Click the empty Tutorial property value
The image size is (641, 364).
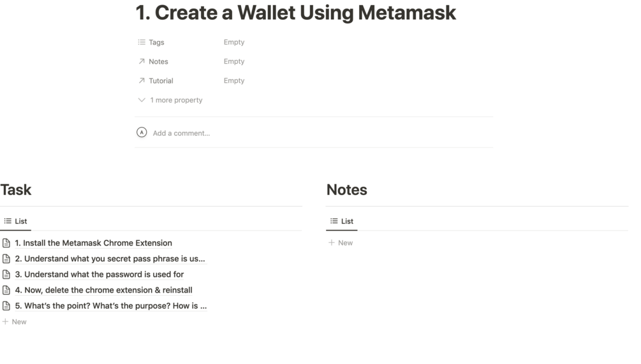tap(234, 81)
